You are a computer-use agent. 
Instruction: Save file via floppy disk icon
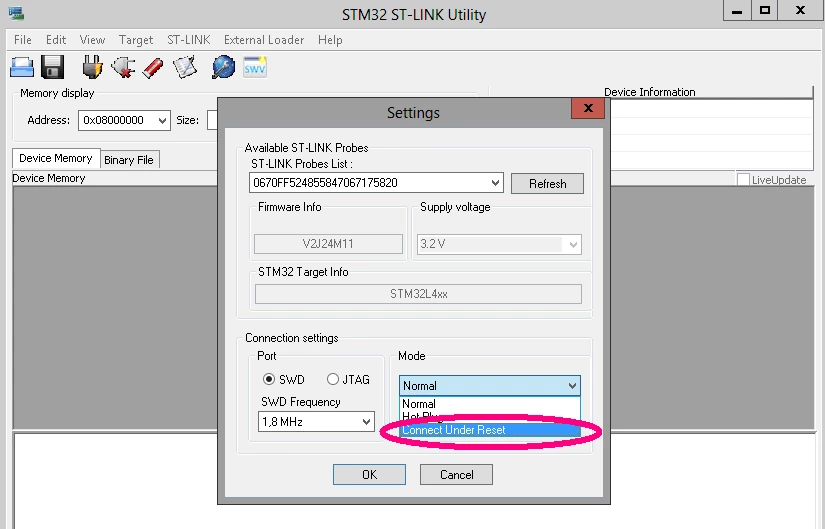pyautogui.click(x=53, y=67)
